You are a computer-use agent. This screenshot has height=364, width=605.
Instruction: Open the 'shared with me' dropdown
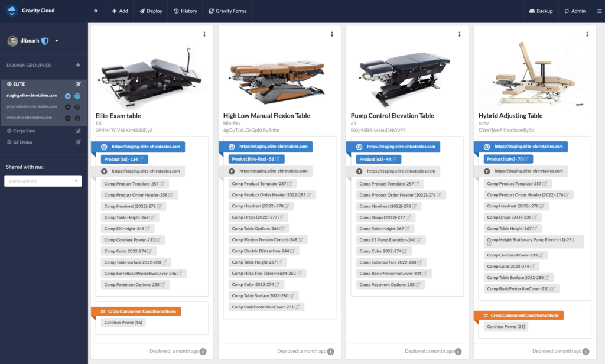(43, 181)
